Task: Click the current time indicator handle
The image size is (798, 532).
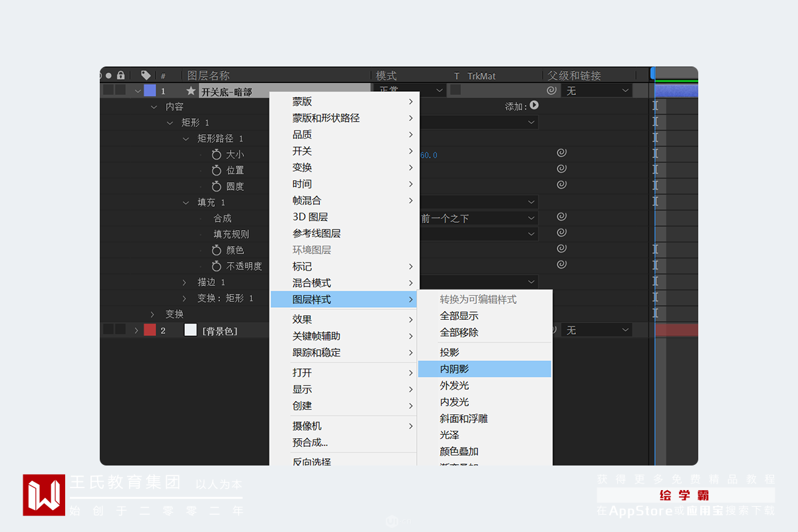Action: [653, 73]
